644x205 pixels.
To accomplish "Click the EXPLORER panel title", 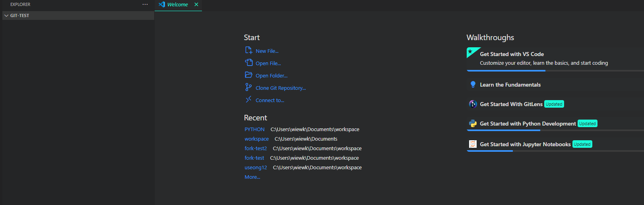I will pyautogui.click(x=20, y=4).
